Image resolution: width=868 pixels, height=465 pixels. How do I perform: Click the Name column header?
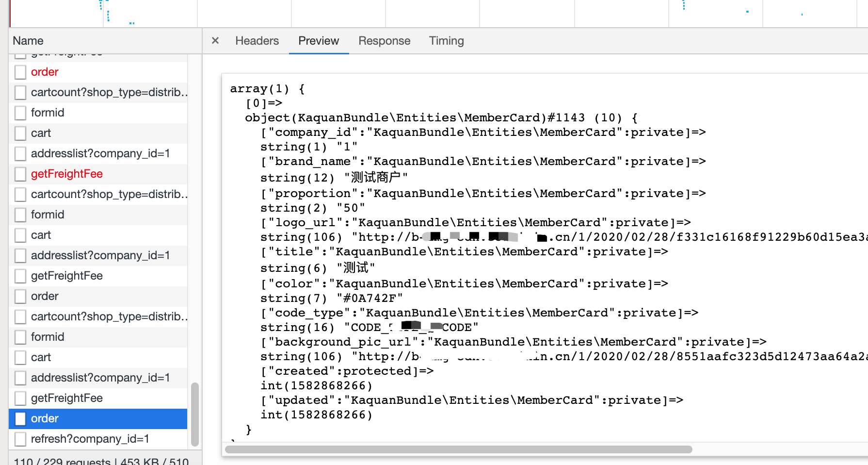coord(28,41)
